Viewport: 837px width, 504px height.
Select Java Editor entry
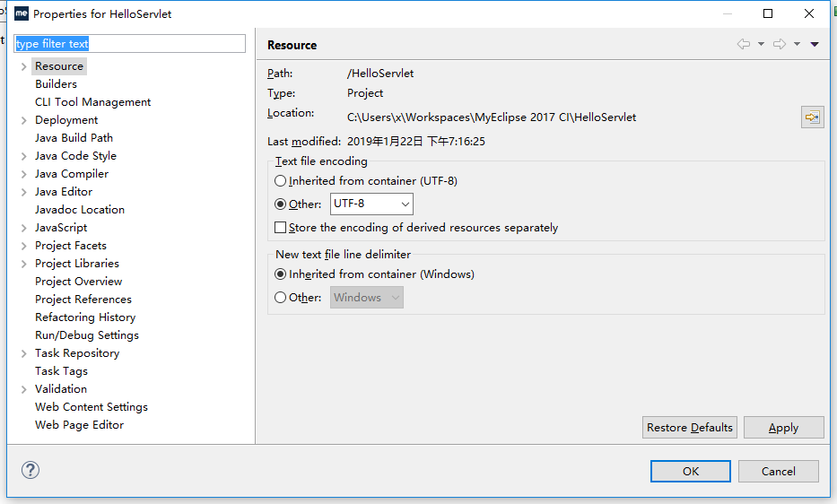click(64, 192)
